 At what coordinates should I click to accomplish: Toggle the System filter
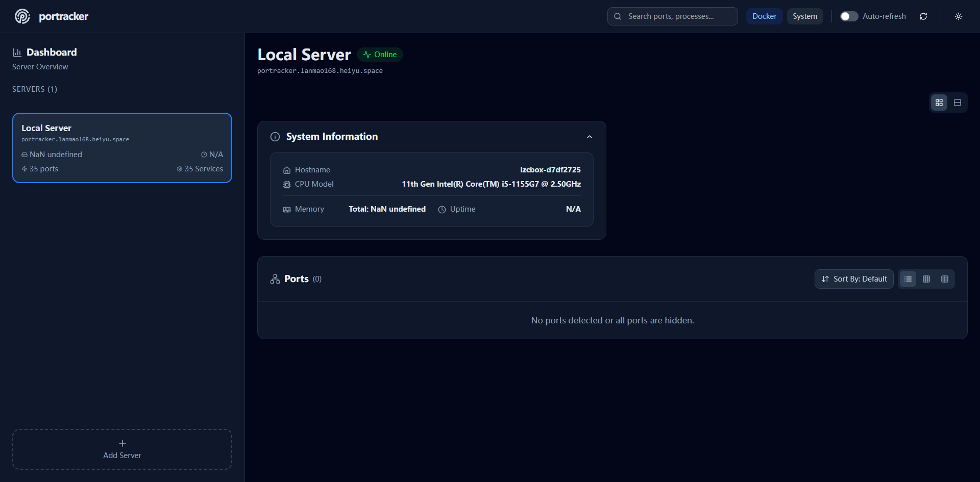pyautogui.click(x=805, y=16)
